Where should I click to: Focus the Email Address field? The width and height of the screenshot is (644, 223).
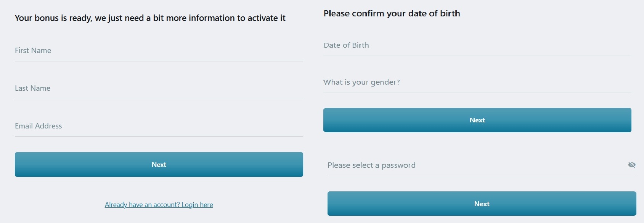pyautogui.click(x=159, y=126)
